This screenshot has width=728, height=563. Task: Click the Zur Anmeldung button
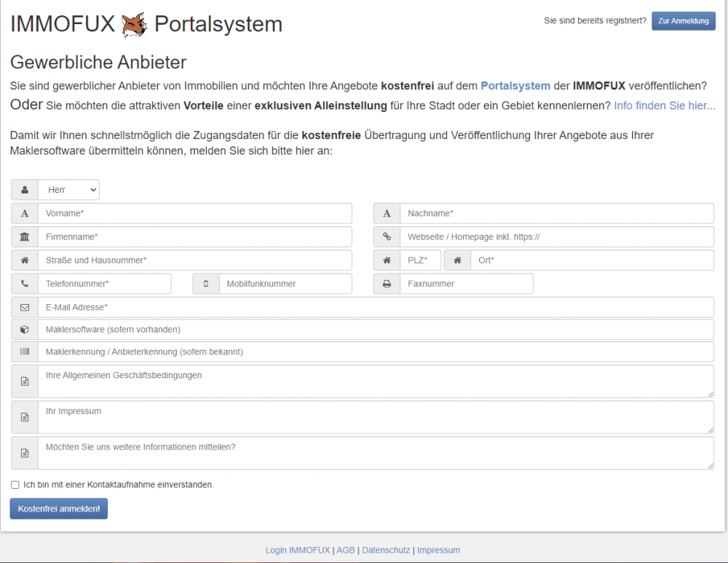[683, 21]
